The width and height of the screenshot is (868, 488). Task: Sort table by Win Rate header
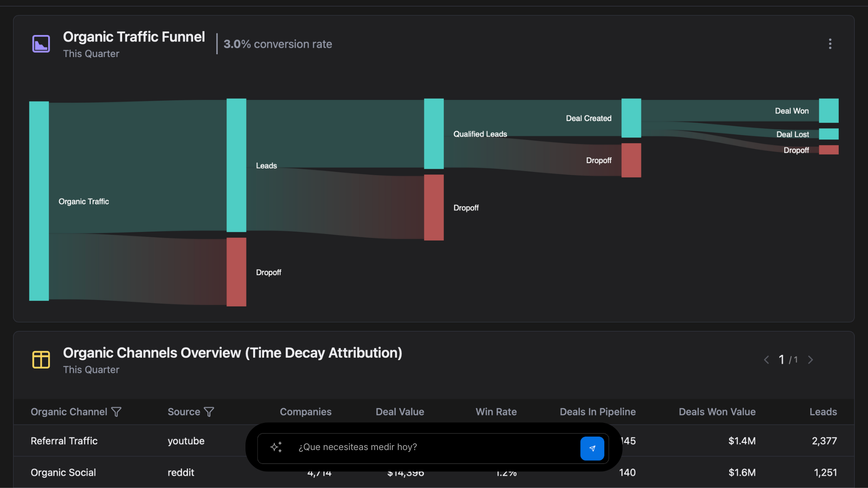click(495, 412)
